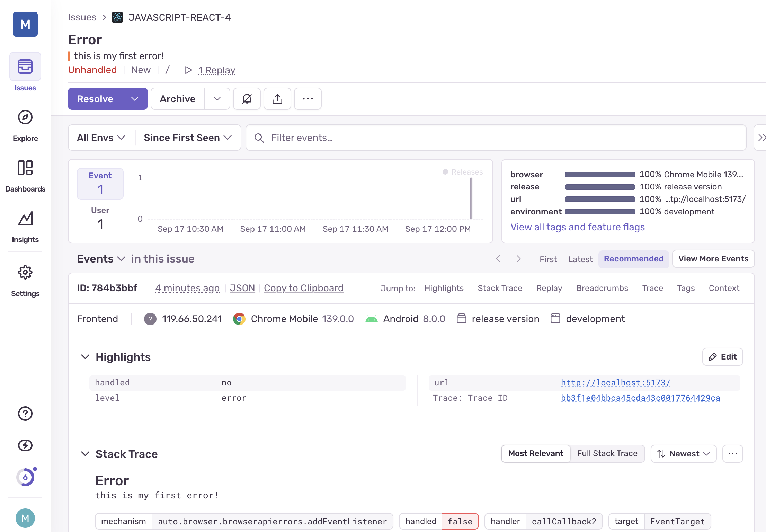Focus the Filter events search field
The width and height of the screenshot is (766, 532).
(x=495, y=138)
